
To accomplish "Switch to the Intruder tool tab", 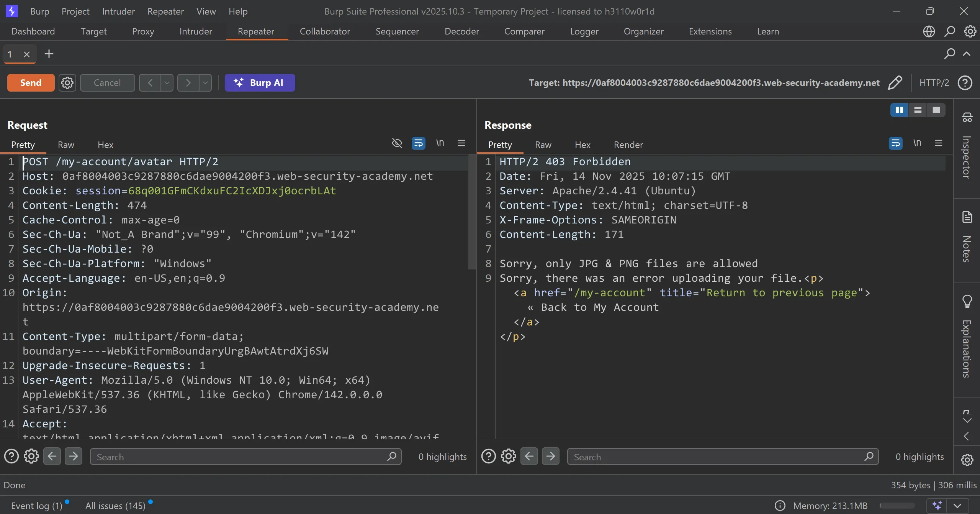I will click(196, 31).
